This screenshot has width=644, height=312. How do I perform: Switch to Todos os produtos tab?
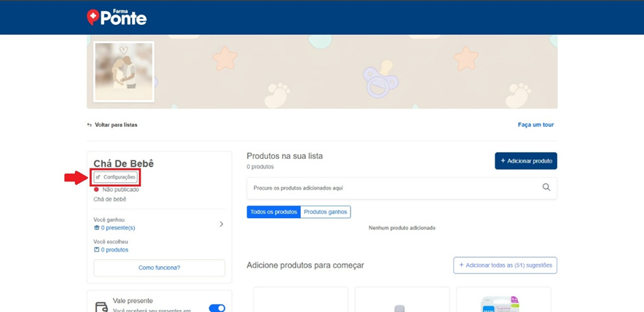tap(273, 212)
